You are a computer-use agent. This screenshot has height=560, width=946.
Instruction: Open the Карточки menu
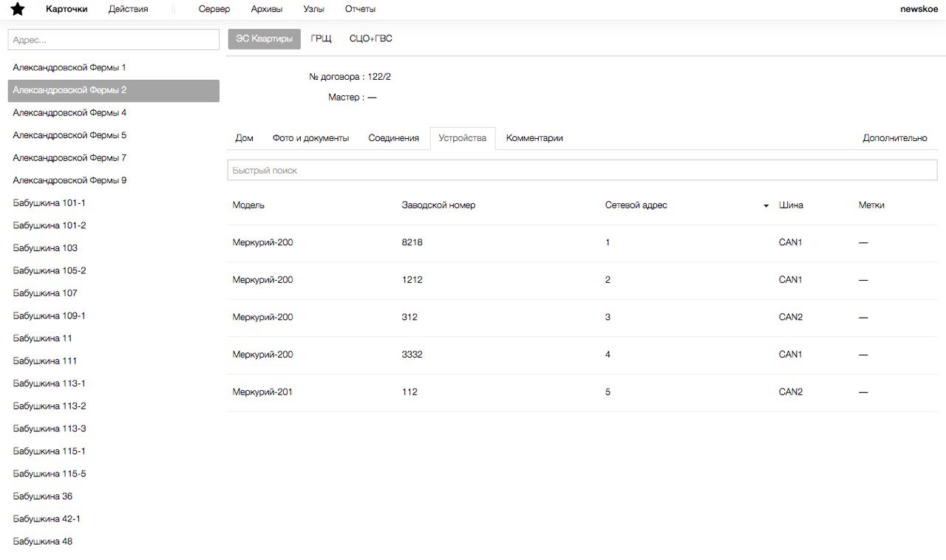67,9
